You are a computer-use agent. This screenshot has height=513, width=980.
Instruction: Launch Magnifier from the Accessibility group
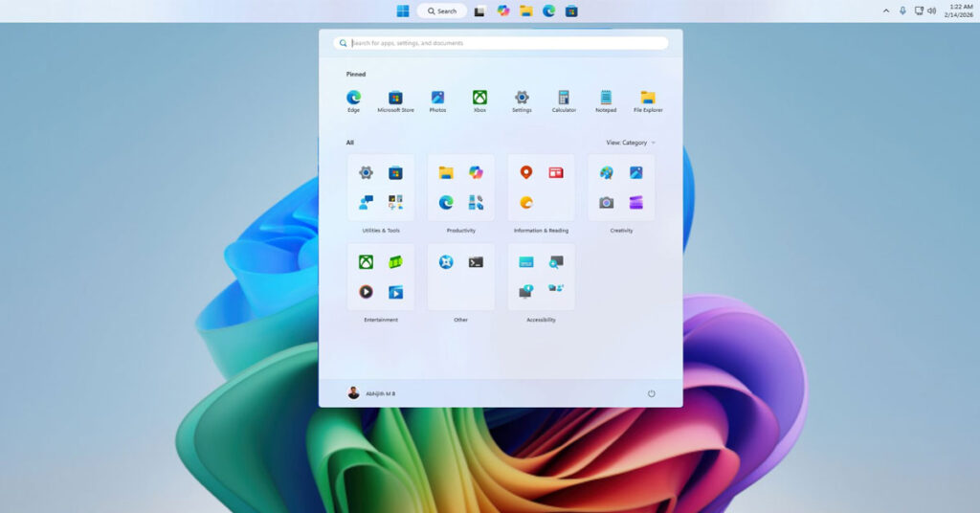[556, 262]
